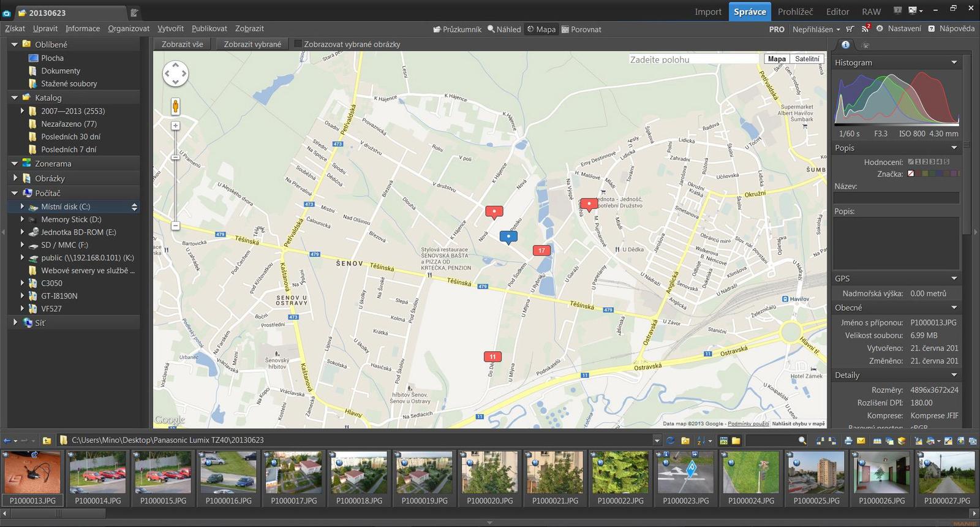The width and height of the screenshot is (980, 527).
Task: Click the A-Z sort icon
Action: pyautogui.click(x=700, y=441)
